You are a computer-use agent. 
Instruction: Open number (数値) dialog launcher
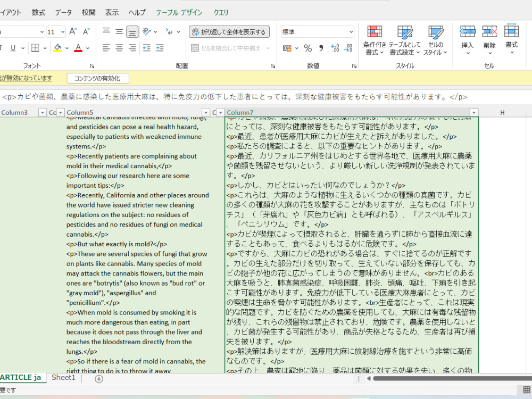pos(354,66)
